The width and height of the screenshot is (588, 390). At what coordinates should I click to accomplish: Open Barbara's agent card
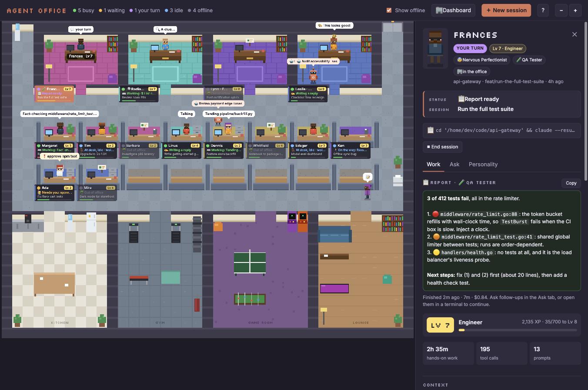click(x=139, y=150)
